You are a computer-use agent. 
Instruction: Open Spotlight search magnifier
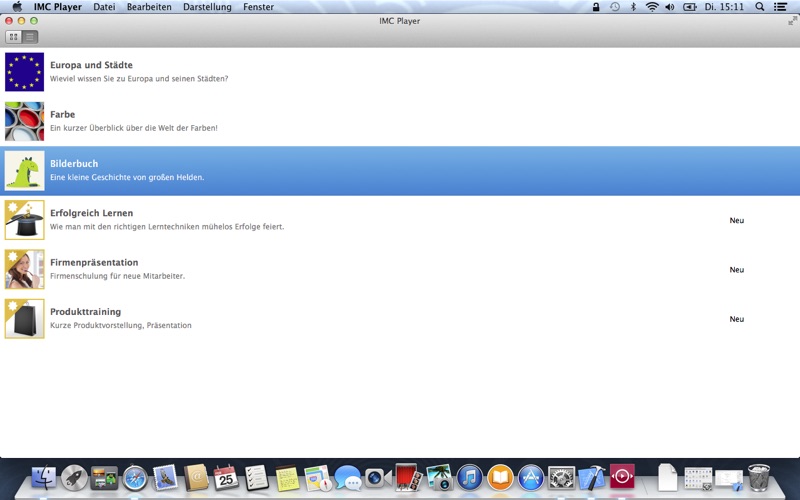(x=760, y=7)
